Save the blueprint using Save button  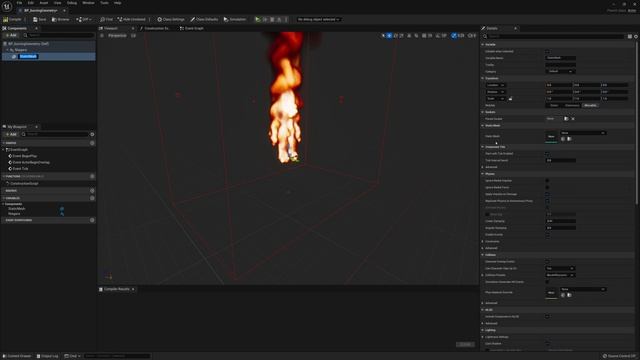(40, 19)
